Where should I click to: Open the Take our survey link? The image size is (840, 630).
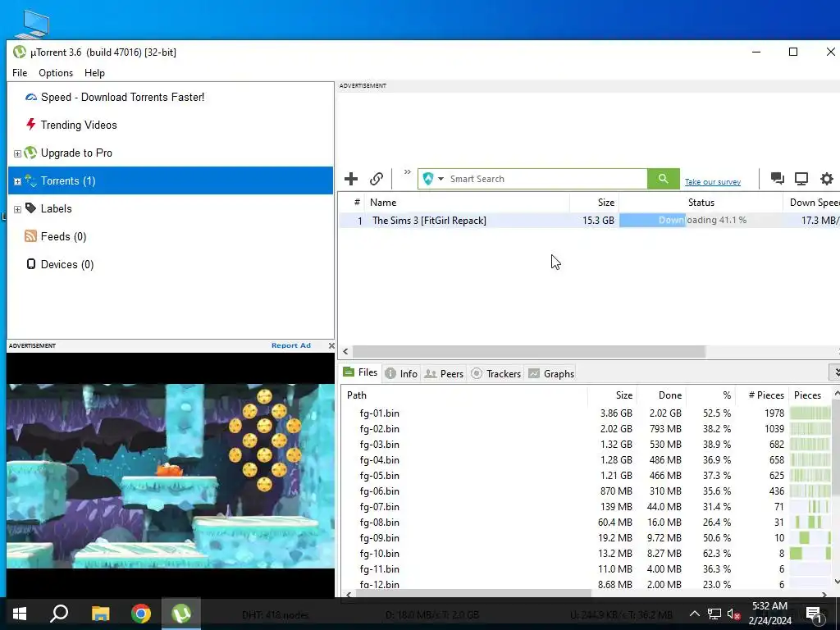(713, 182)
